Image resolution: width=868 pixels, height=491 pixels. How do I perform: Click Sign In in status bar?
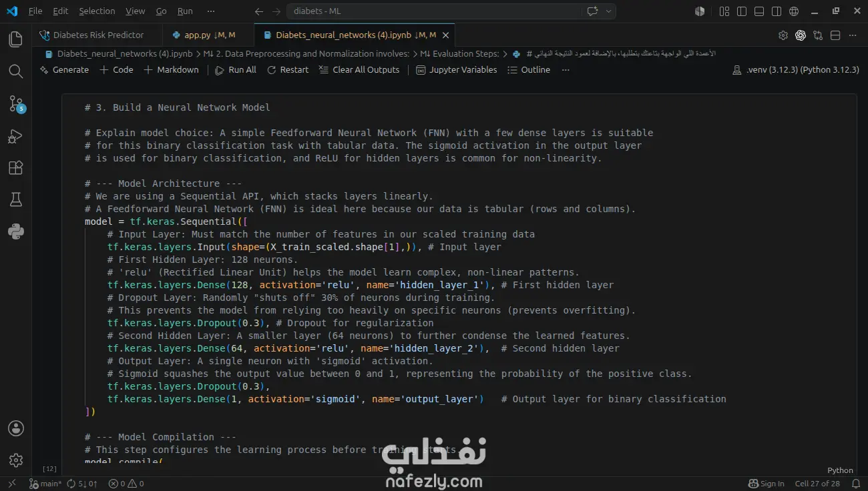[x=767, y=484]
